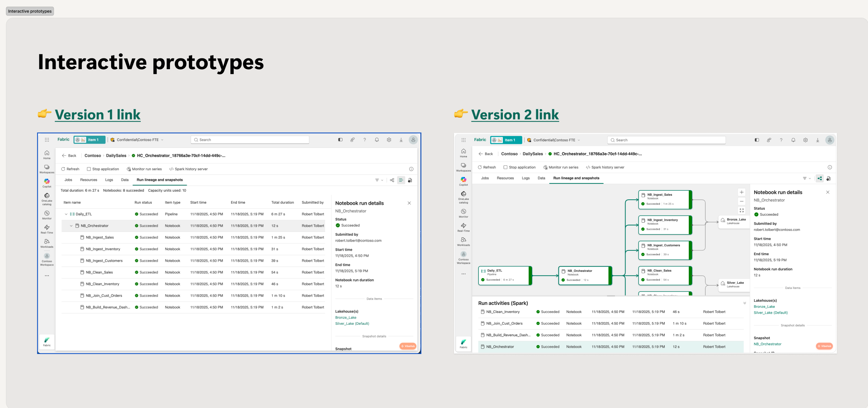The image size is (868, 408).
Task: Collapse the Daily_ETL row in Version 1
Action: tap(66, 214)
